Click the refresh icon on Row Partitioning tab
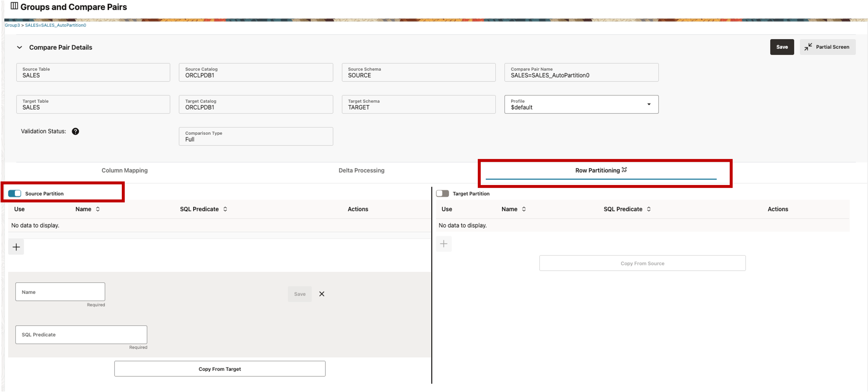 [625, 170]
